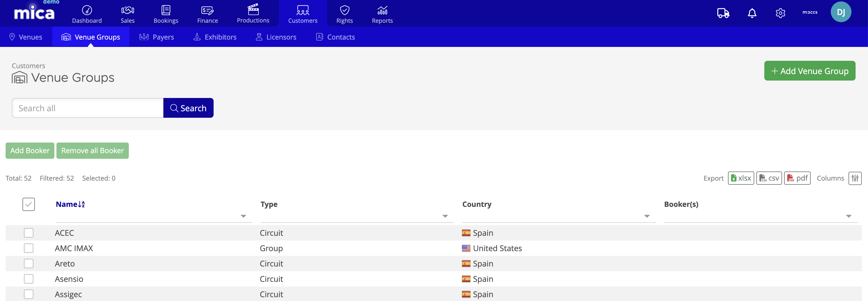The image size is (868, 301).
Task: Go to the Rights section
Action: pos(344,14)
